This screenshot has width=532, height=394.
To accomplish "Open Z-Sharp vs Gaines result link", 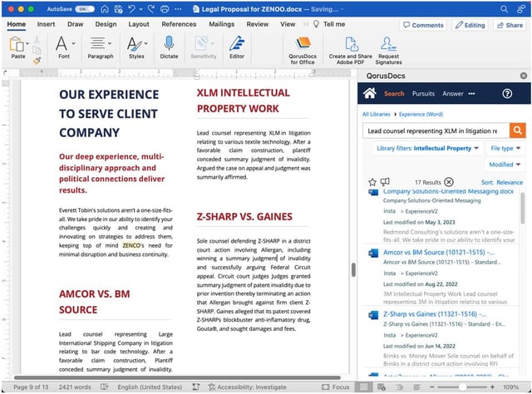I will (435, 314).
